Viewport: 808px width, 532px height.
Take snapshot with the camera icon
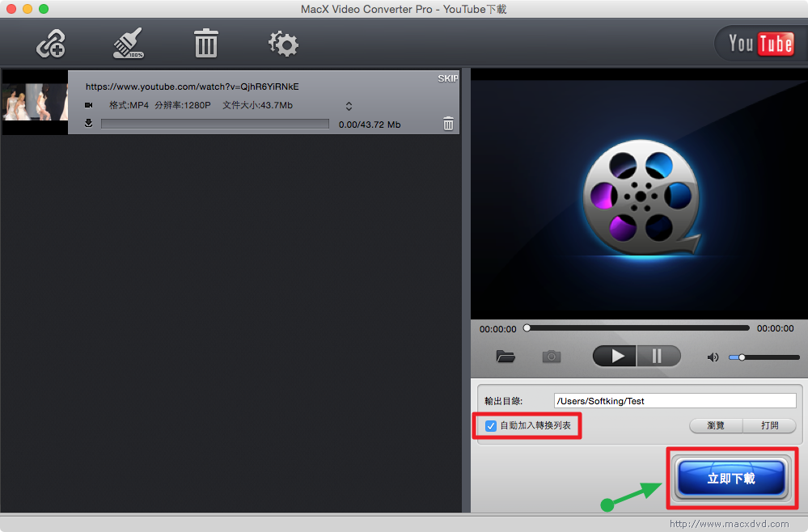click(x=552, y=357)
